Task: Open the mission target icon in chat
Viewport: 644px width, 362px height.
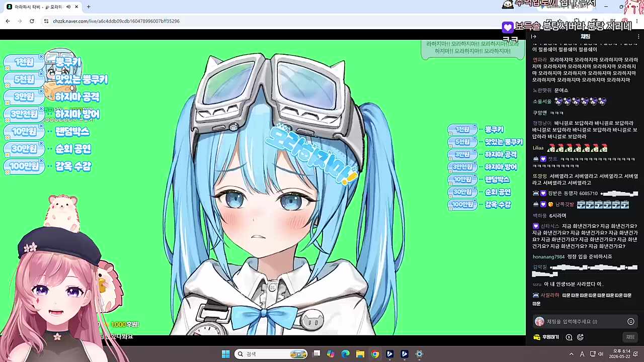Action: 580,337
